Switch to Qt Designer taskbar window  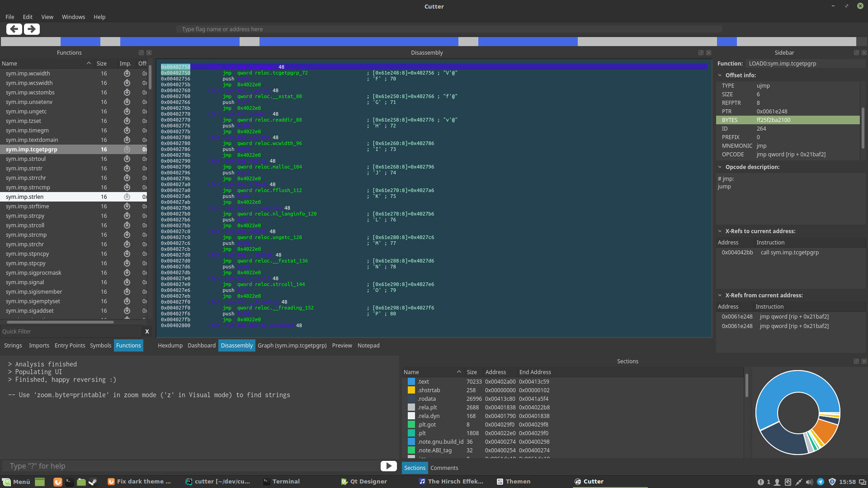click(364, 482)
